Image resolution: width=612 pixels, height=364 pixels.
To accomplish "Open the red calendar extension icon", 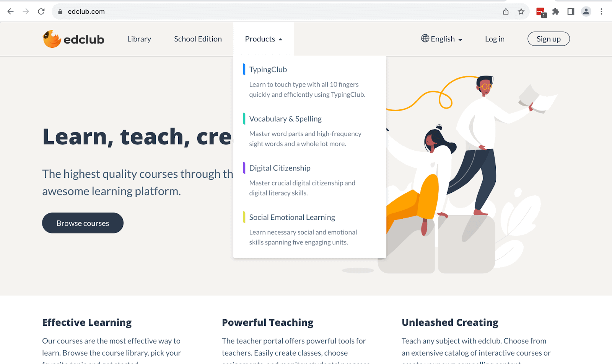I will point(541,12).
